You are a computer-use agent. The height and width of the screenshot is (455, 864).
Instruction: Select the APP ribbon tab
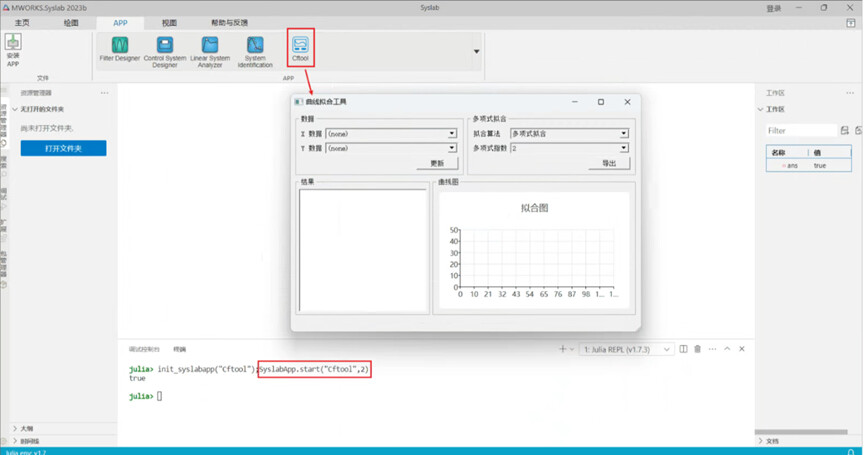120,23
